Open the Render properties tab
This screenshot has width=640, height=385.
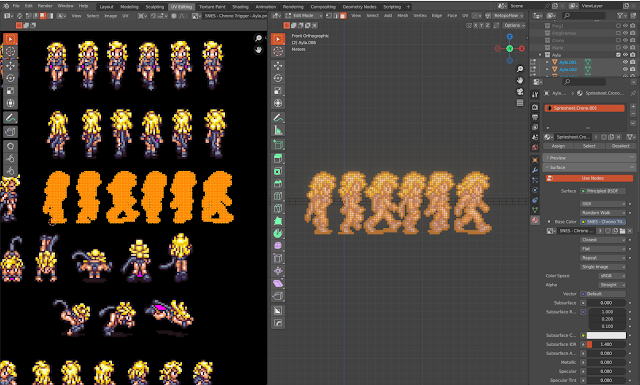[535, 107]
